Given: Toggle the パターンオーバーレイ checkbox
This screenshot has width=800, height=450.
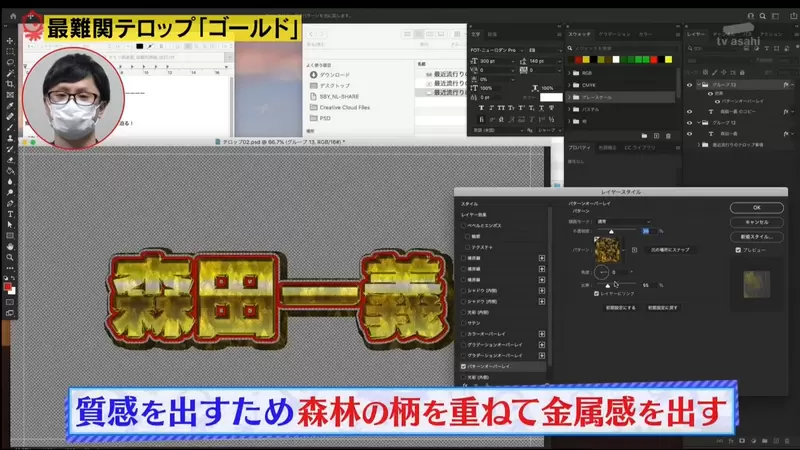Looking at the screenshot, I should (463, 366).
